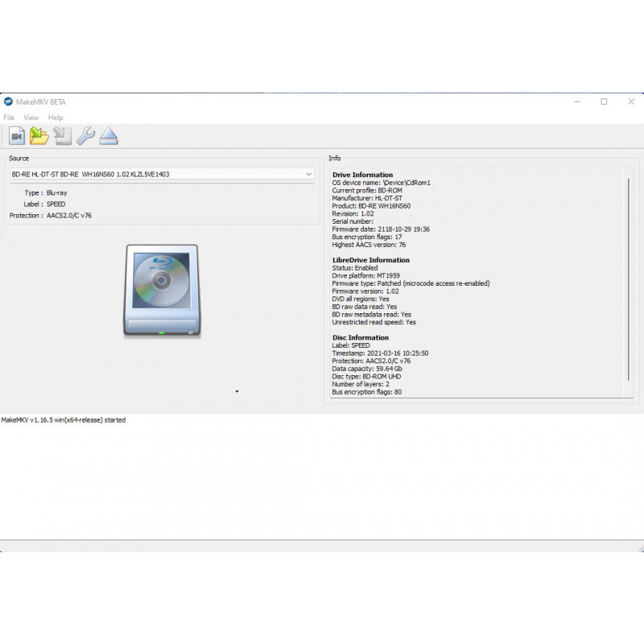The height and width of the screenshot is (644, 644).
Task: Select the label value SPEED in Source
Action: coord(56,204)
